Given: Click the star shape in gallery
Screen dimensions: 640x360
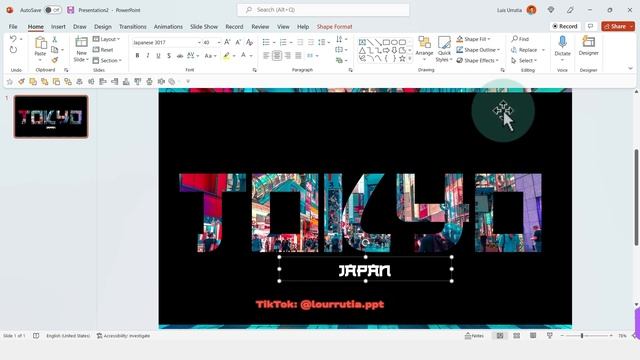Looking at the screenshot, I should pos(402,59).
